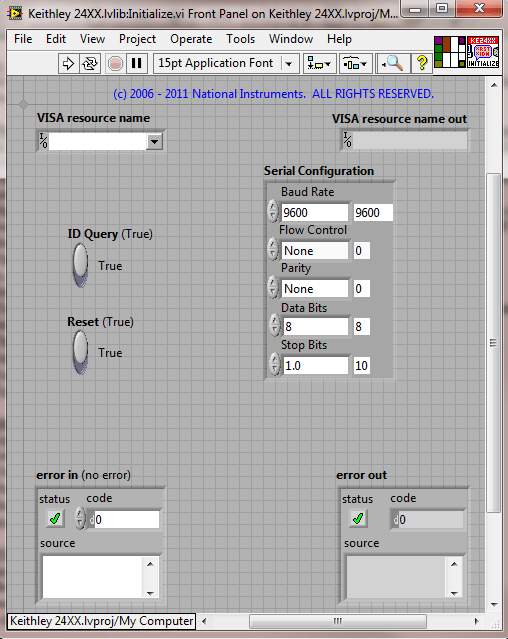Click the horizontal scrollbar thumb
Viewport: 508px width, 639px height.
coord(338,621)
